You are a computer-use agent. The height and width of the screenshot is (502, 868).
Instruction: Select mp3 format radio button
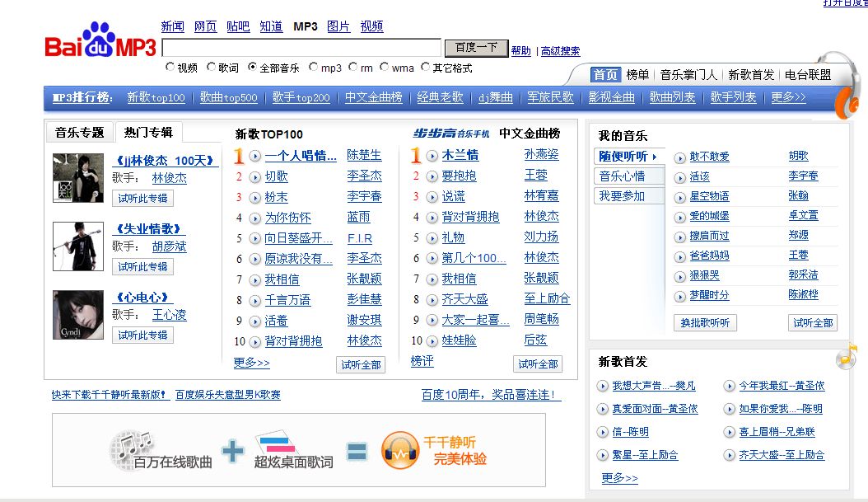tap(313, 67)
